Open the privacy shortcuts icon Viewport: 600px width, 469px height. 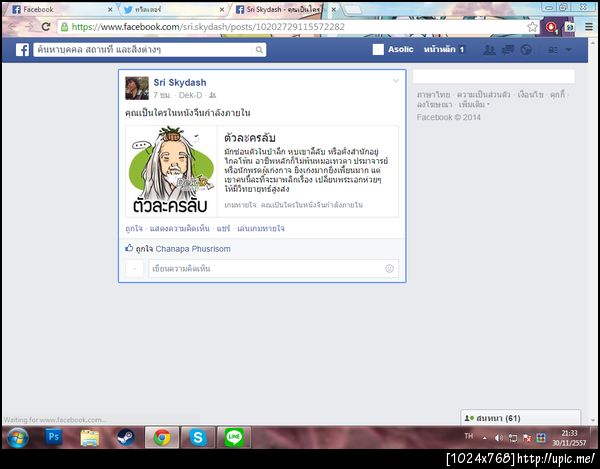pos(553,50)
